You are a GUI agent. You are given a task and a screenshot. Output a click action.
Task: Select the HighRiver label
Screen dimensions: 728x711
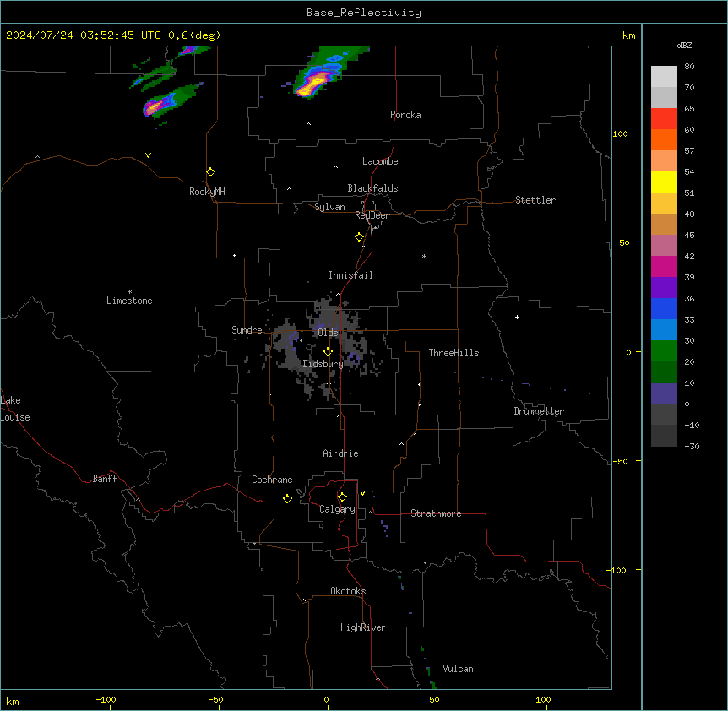point(363,627)
